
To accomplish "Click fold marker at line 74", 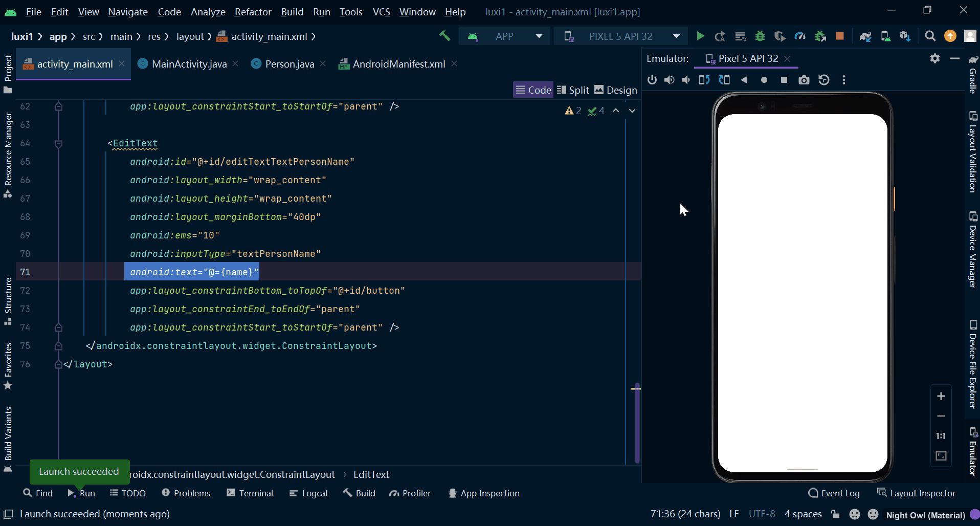I will [x=59, y=327].
